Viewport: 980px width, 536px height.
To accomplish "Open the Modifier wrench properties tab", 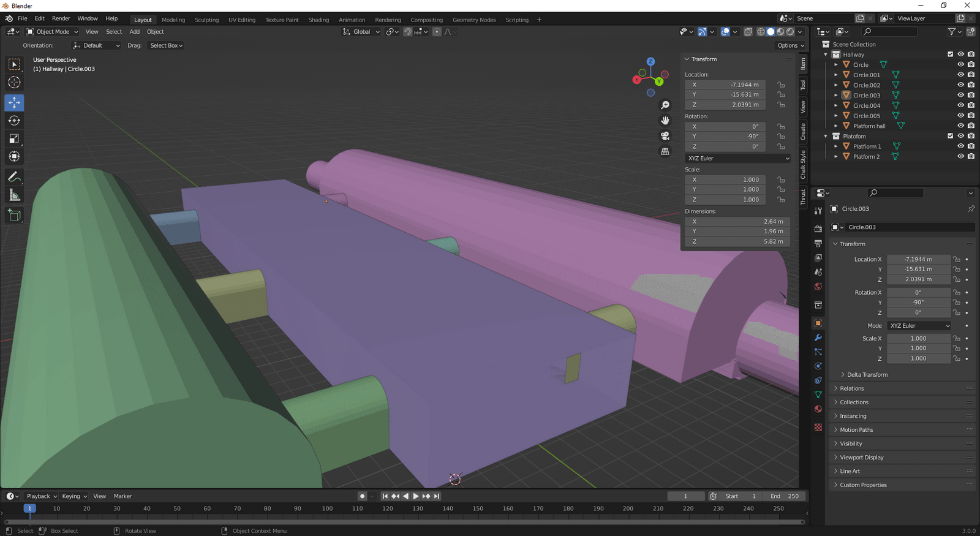I will coord(818,338).
